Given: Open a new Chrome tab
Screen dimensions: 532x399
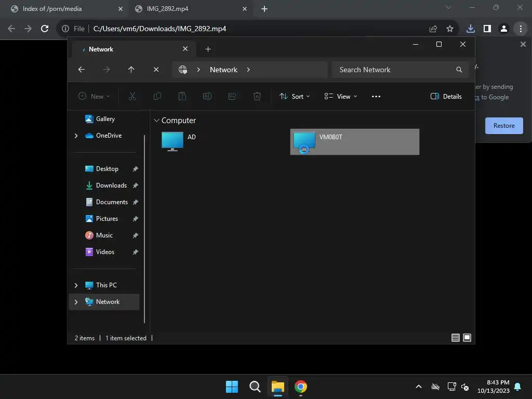Looking at the screenshot, I should click(x=264, y=9).
